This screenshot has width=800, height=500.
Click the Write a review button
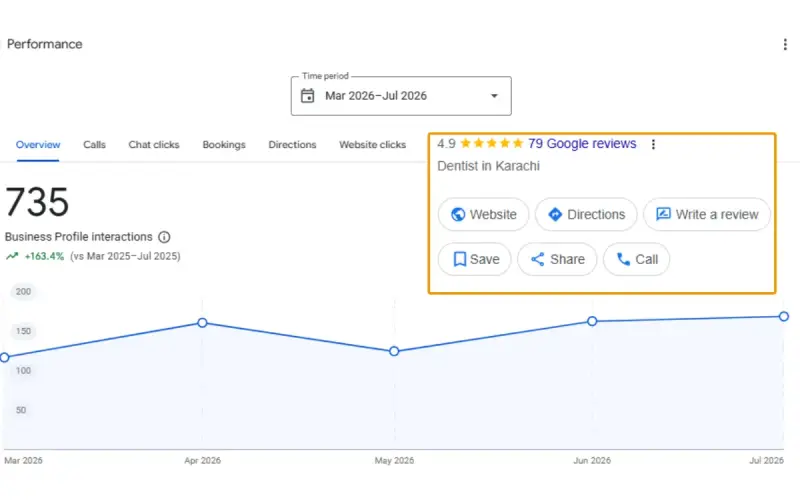click(x=707, y=215)
